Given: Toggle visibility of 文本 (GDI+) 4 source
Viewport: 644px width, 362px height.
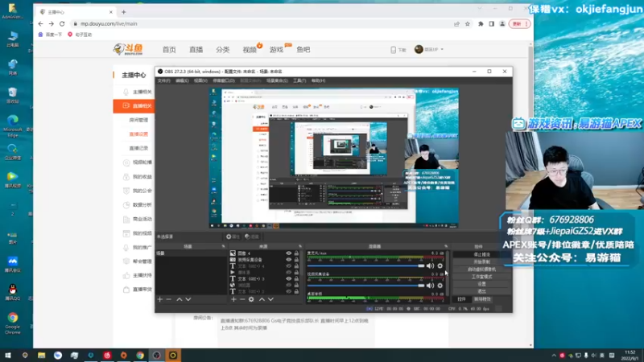Looking at the screenshot, I should click(x=289, y=266).
